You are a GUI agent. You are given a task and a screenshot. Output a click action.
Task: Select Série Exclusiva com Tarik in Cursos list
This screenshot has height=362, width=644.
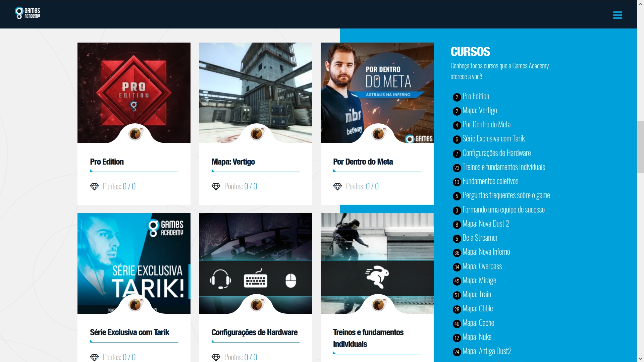pos(493,139)
